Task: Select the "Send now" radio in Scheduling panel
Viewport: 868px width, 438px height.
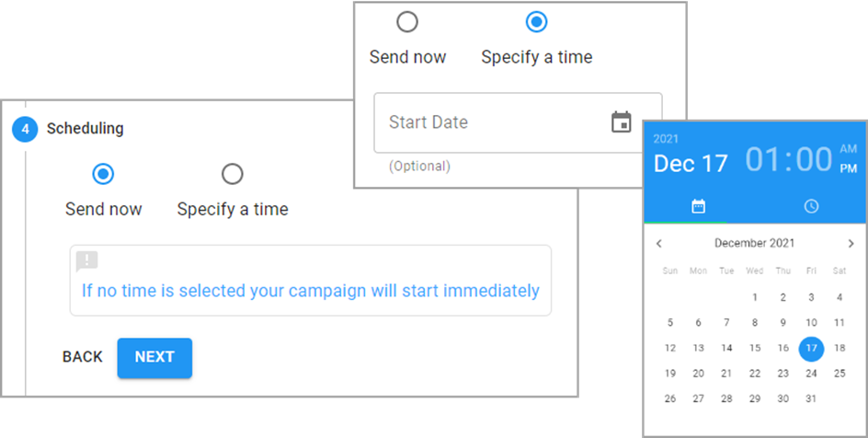Action: (103, 175)
